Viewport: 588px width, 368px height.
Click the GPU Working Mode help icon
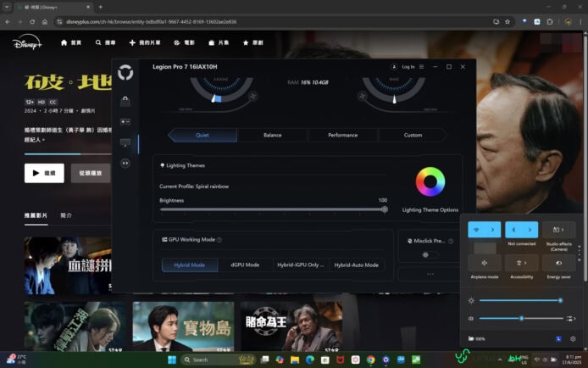219,240
